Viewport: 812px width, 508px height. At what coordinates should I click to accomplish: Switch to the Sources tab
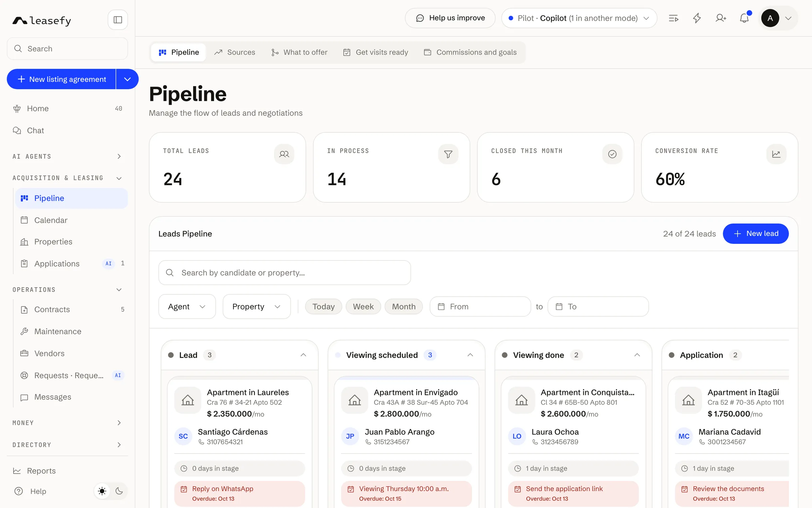[x=234, y=52]
